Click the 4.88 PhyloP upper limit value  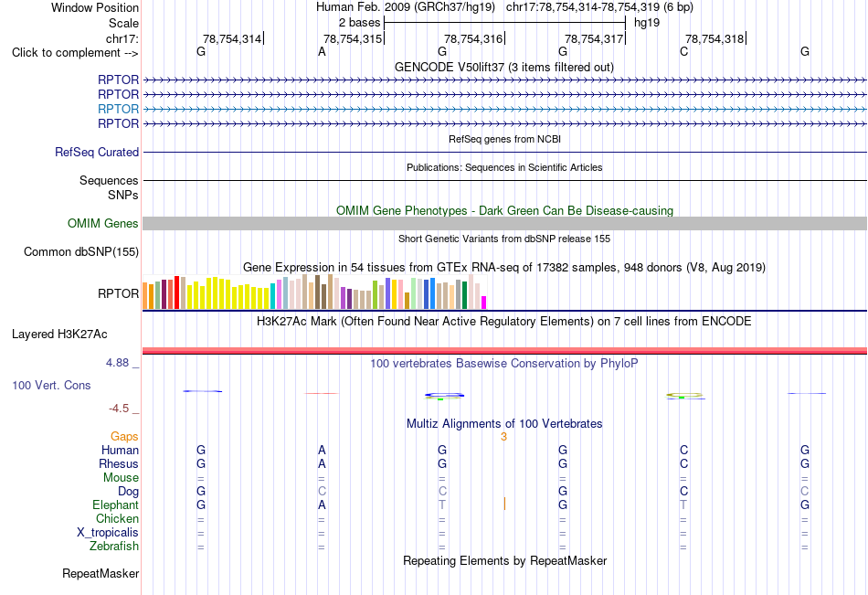[x=117, y=363]
